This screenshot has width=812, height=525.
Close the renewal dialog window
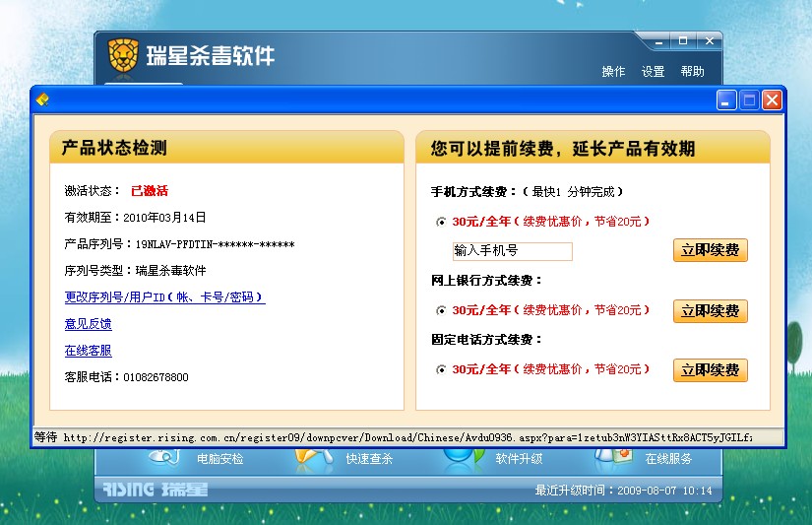point(772,100)
